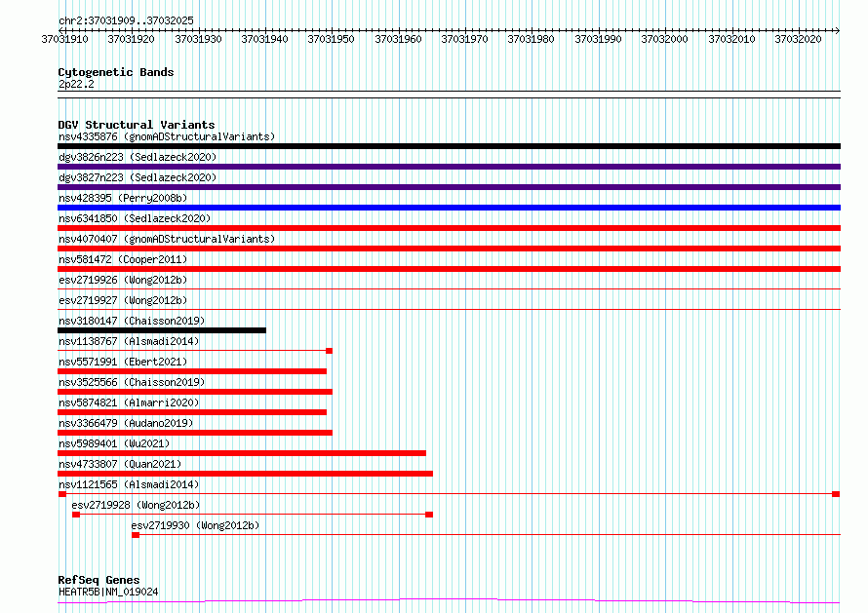The width and height of the screenshot is (868, 613).
Task: Click the black bar for nsv4335876
Action: (x=449, y=146)
